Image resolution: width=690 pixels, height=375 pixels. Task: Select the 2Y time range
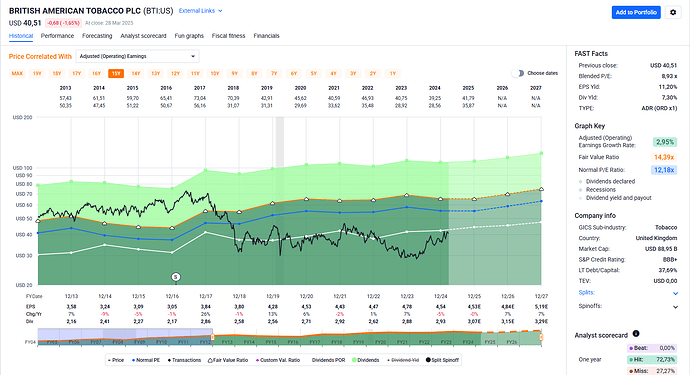[373, 74]
